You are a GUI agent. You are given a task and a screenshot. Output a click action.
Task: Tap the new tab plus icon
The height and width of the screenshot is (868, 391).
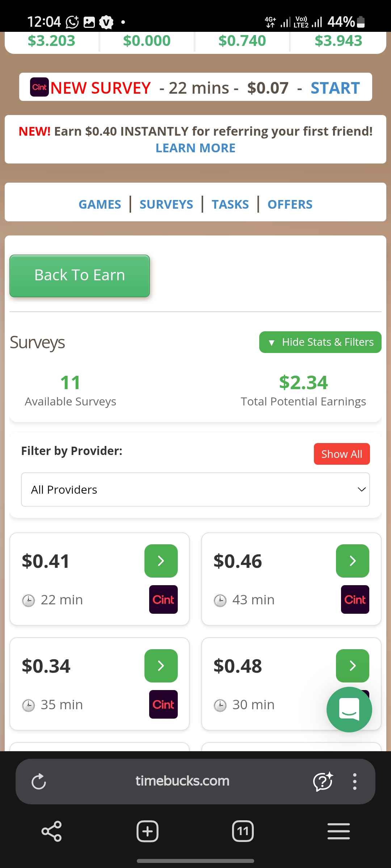(x=147, y=831)
